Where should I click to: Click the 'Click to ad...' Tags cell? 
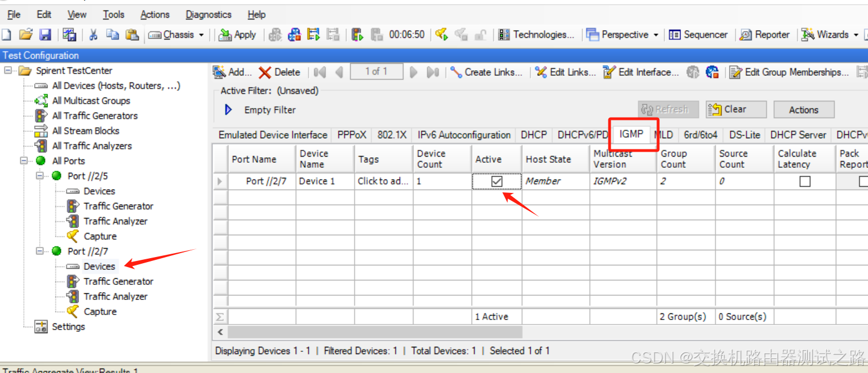tap(383, 181)
